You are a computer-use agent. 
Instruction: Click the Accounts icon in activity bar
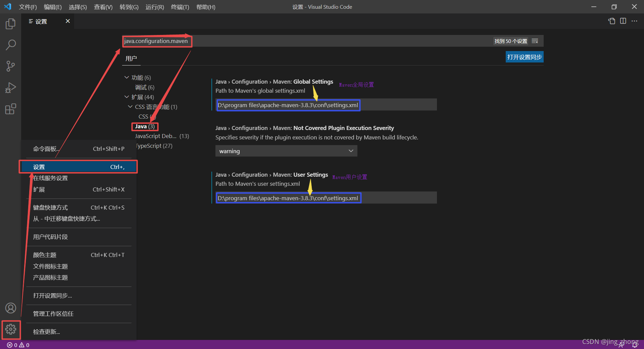click(x=10, y=308)
